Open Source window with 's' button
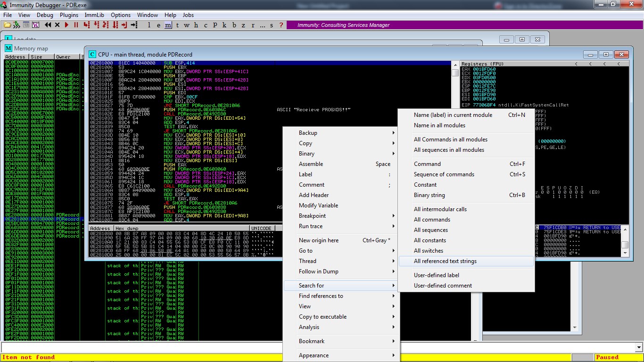 [272, 25]
